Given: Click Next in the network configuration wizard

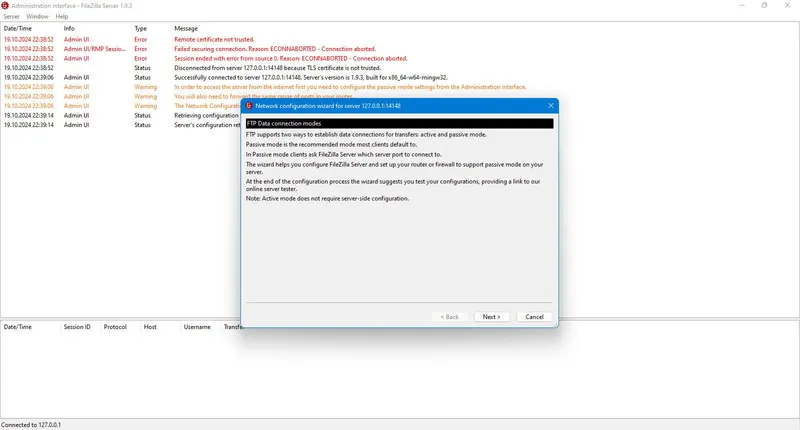Looking at the screenshot, I should tap(491, 317).
